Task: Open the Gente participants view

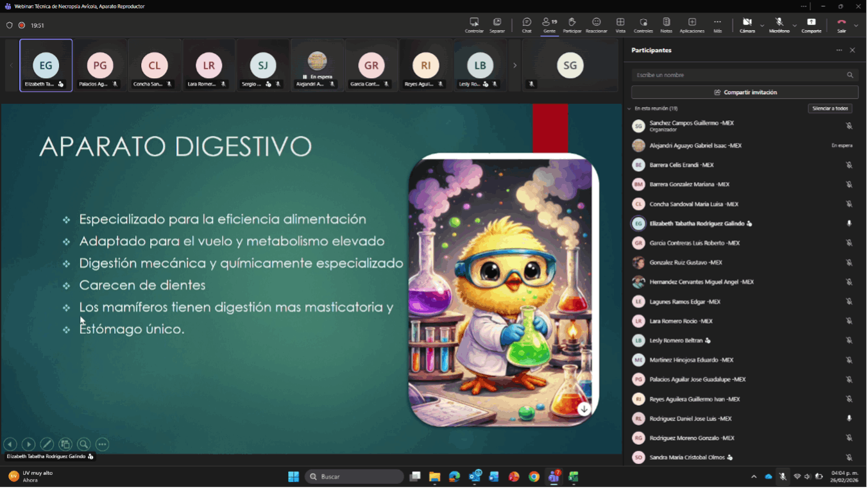Action: pos(550,24)
